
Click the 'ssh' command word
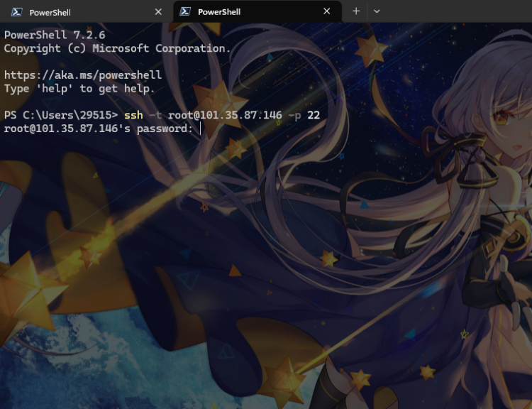click(x=133, y=115)
